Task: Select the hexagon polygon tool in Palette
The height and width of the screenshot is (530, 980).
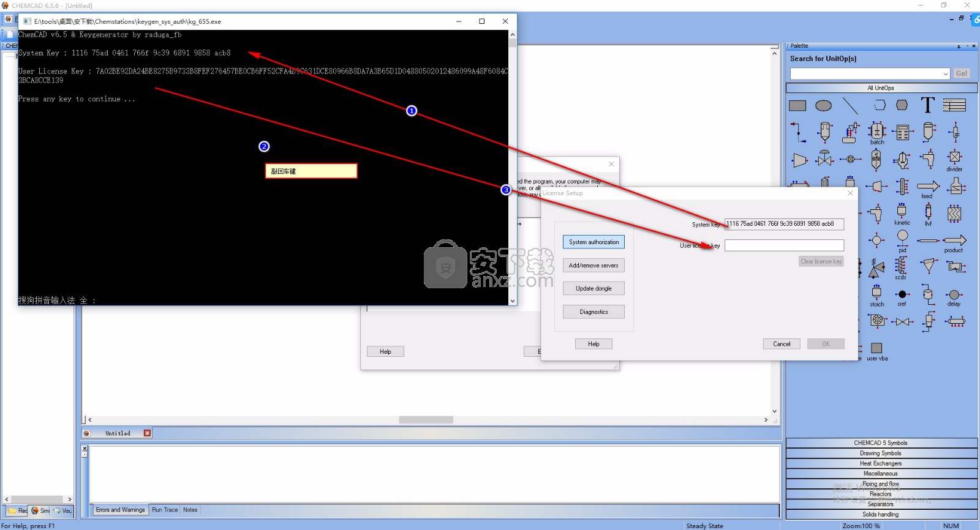Action: (902, 105)
